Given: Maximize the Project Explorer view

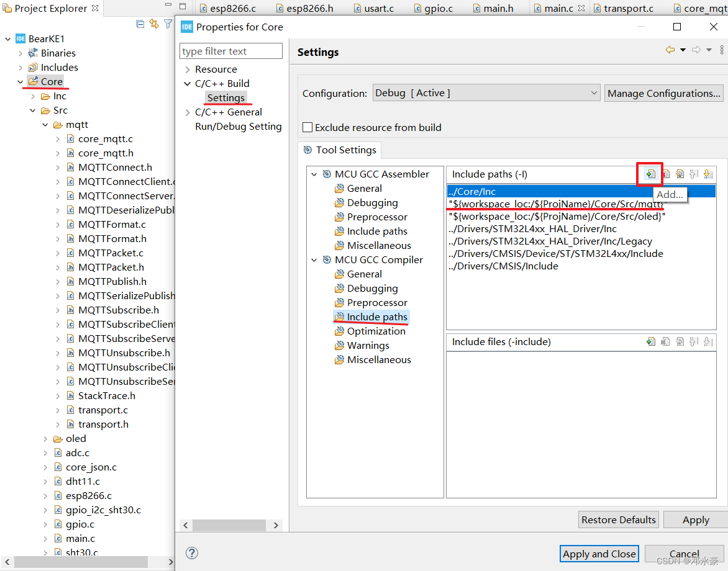Looking at the screenshot, I should (x=183, y=6).
